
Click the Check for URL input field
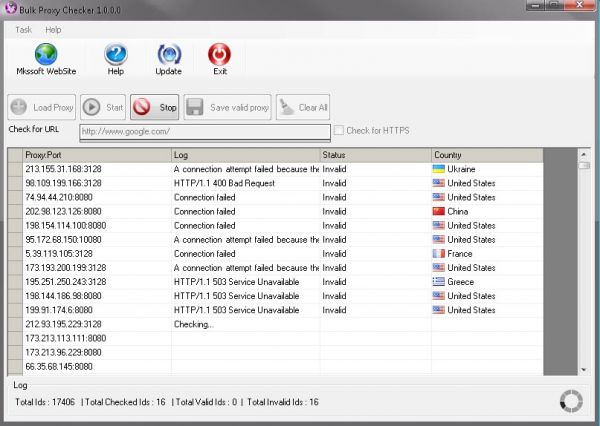204,131
